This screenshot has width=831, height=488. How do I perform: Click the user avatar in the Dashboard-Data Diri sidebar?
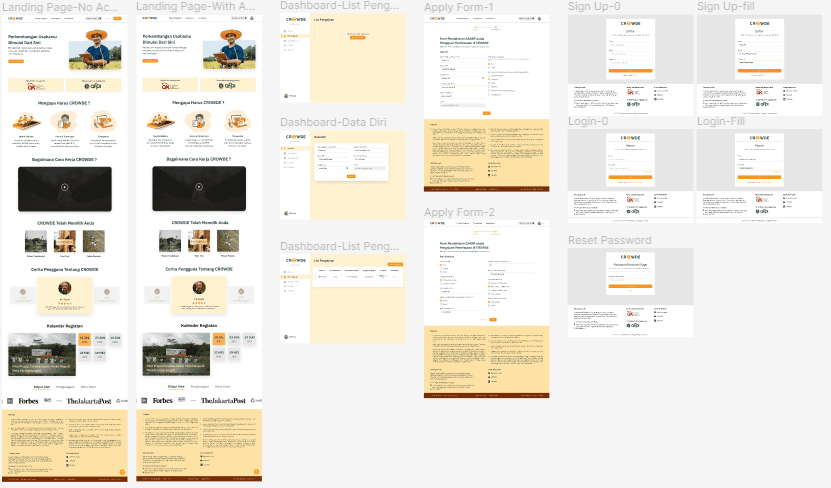(x=287, y=212)
